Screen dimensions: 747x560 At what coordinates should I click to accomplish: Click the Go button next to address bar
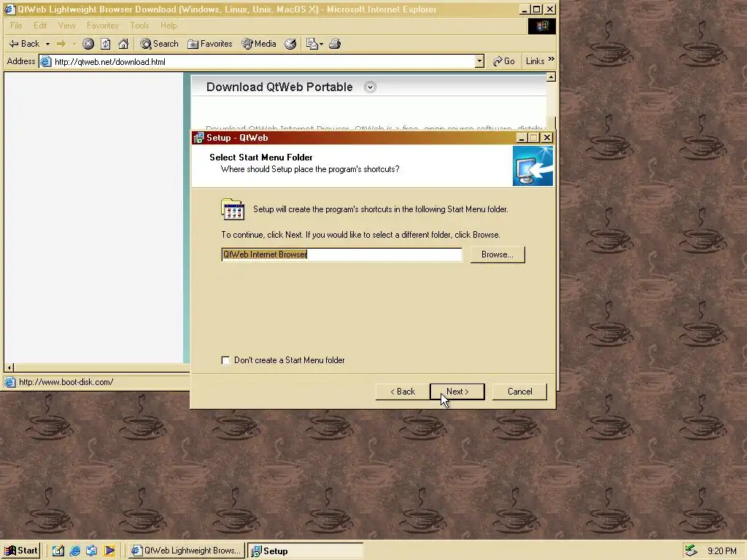pos(504,61)
